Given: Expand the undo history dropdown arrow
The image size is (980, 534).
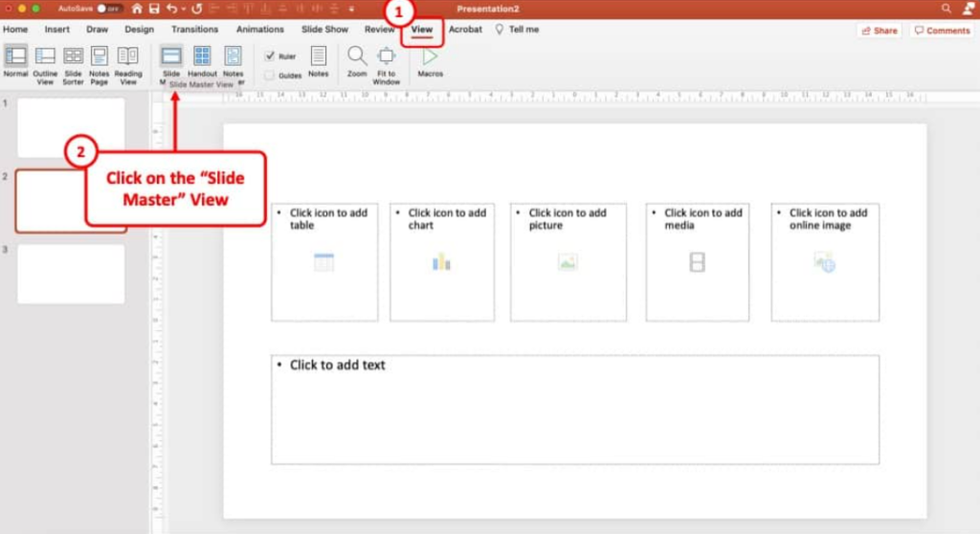Looking at the screenshot, I should click(x=183, y=9).
